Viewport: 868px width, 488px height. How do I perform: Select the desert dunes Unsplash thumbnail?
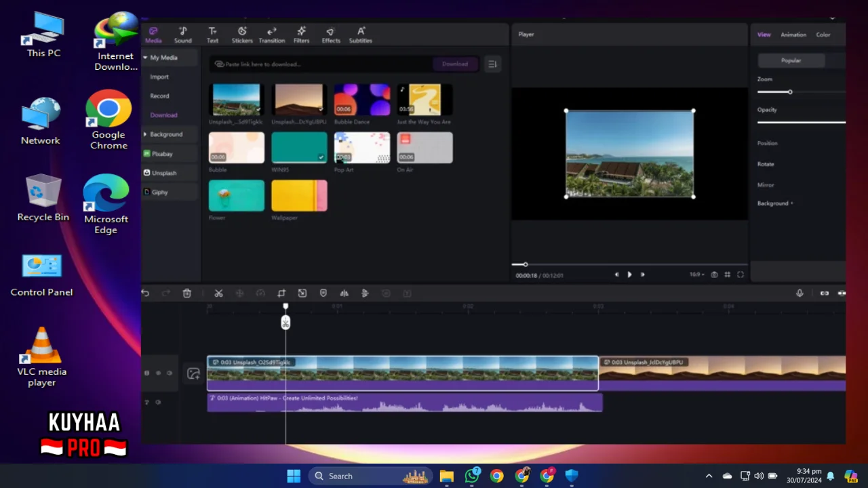tap(299, 100)
